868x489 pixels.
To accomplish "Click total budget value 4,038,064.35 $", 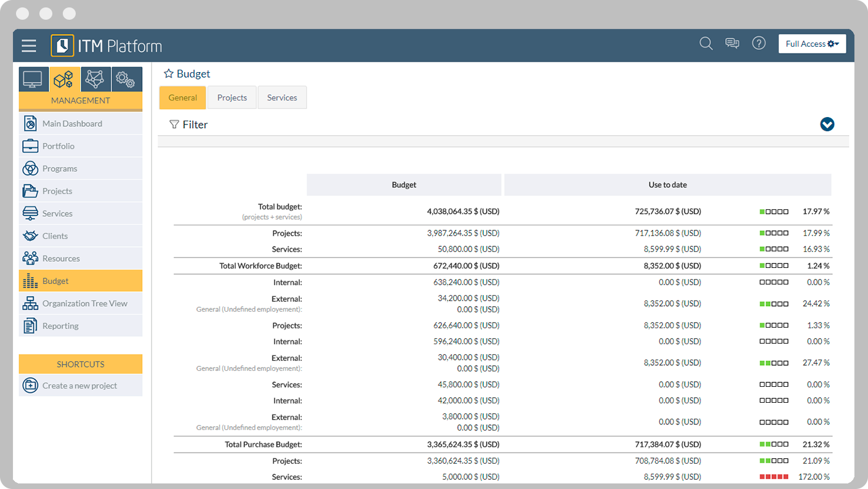I will (463, 211).
